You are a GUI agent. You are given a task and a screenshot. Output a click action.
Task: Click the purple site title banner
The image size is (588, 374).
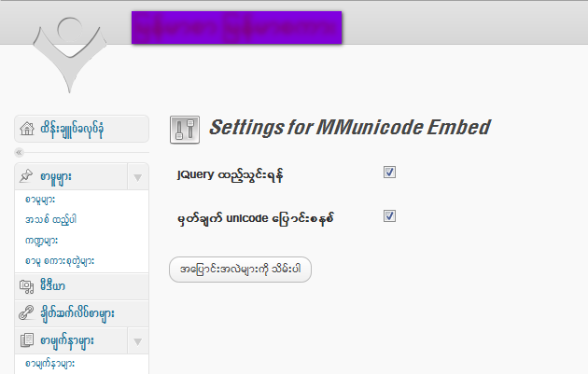point(237,27)
